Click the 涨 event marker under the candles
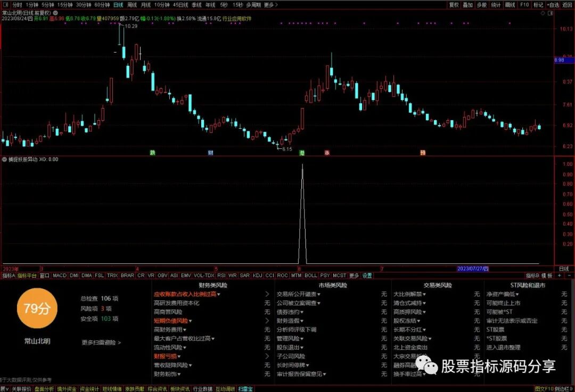 coord(327,153)
